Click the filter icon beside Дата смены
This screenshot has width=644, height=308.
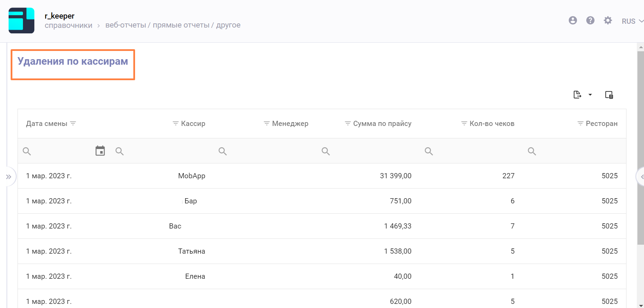[73, 123]
